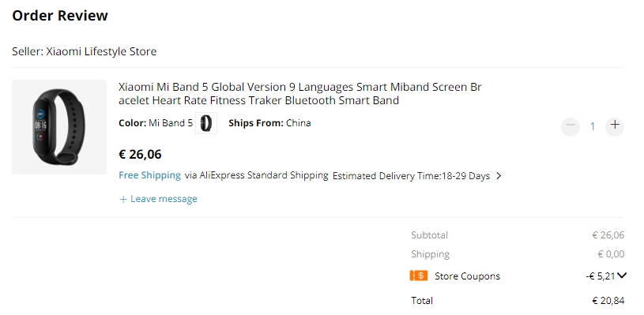The width and height of the screenshot is (644, 315).
Task: Click the -€ 5,21 coupon discount amount
Action: pyautogui.click(x=601, y=276)
